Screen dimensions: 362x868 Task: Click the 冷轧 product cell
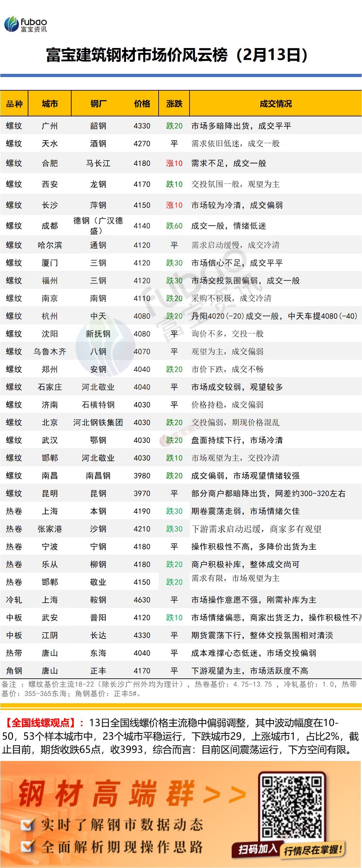pyautogui.click(x=14, y=600)
